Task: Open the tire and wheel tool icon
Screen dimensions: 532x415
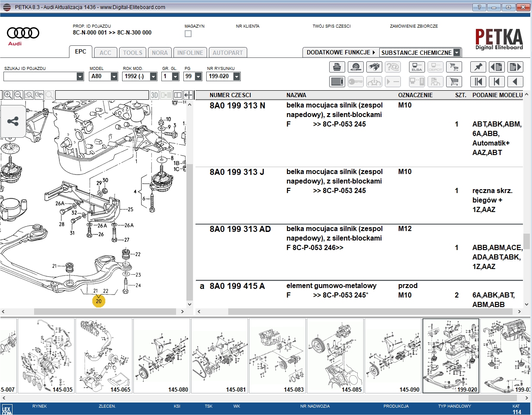Action: [x=356, y=67]
